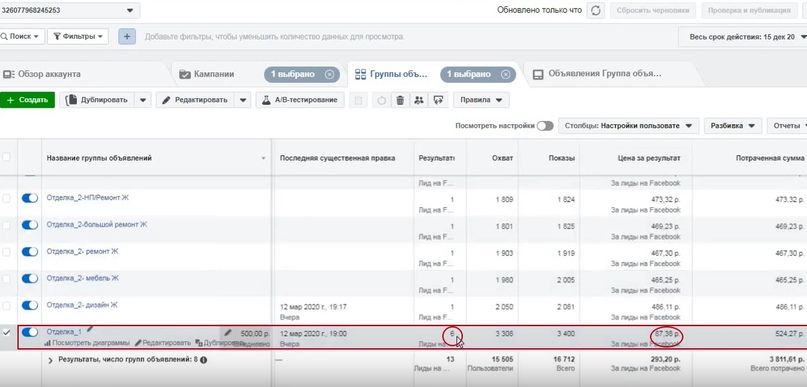Image resolution: width=807 pixels, height=387 pixels.
Task: Click the Последняя существенная правка column header
Action: tap(338, 158)
